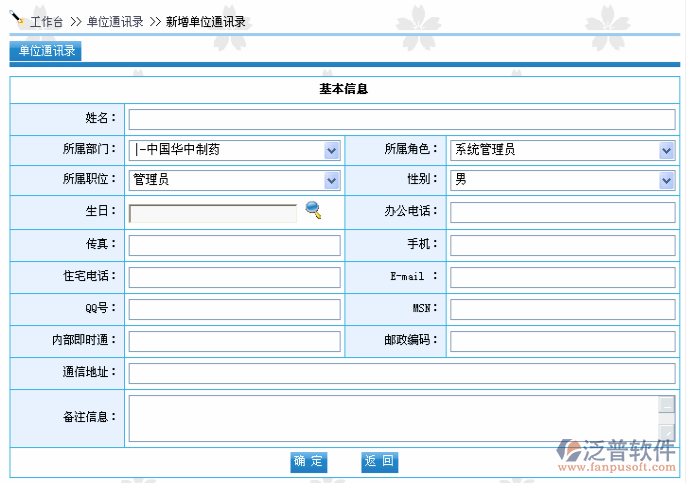Click the 办公电话 office phone field
Screen dimensions: 686x483
point(562,213)
